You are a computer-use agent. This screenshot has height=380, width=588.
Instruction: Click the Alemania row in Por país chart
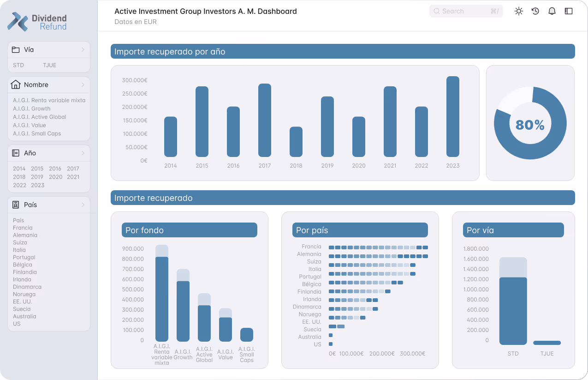click(378, 256)
